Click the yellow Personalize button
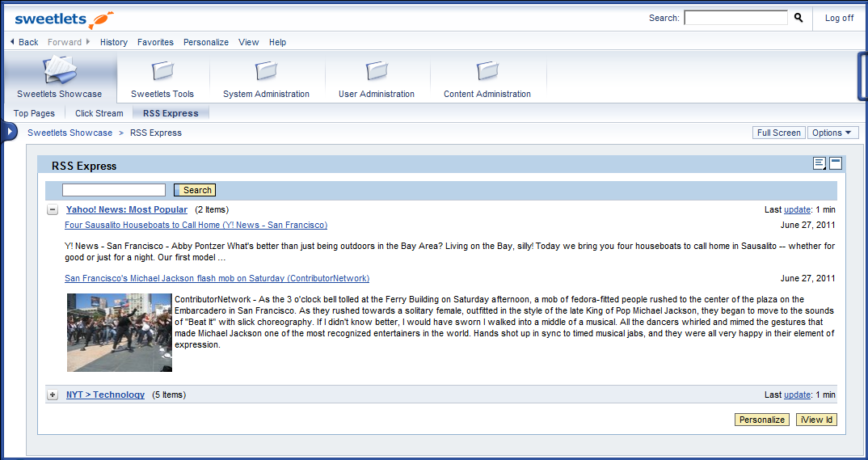 coord(761,420)
